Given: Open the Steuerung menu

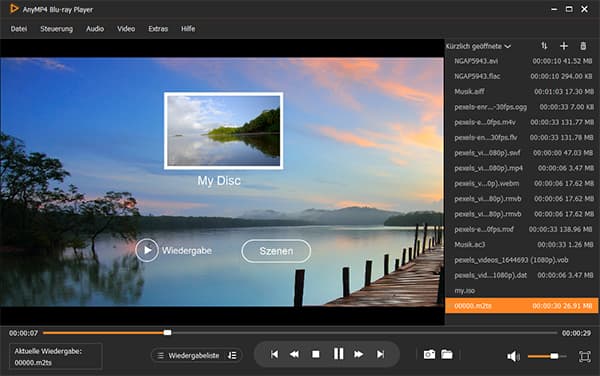Looking at the screenshot, I should coord(57,29).
